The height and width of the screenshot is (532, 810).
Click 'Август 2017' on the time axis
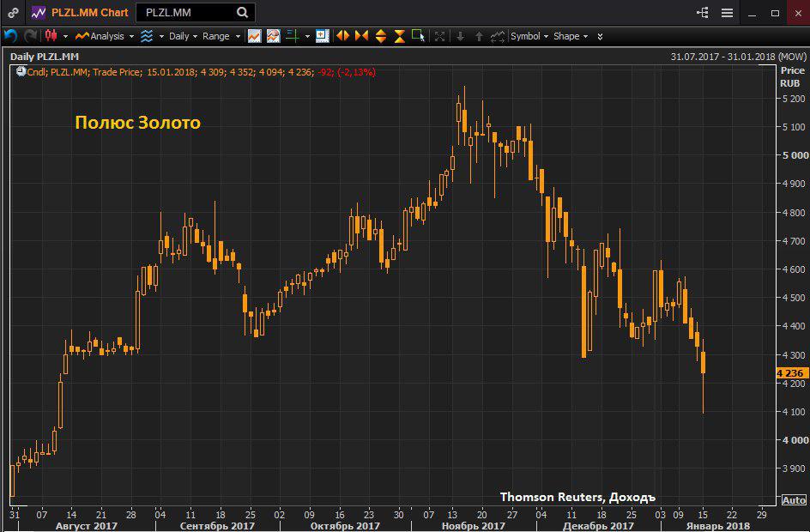(87, 526)
